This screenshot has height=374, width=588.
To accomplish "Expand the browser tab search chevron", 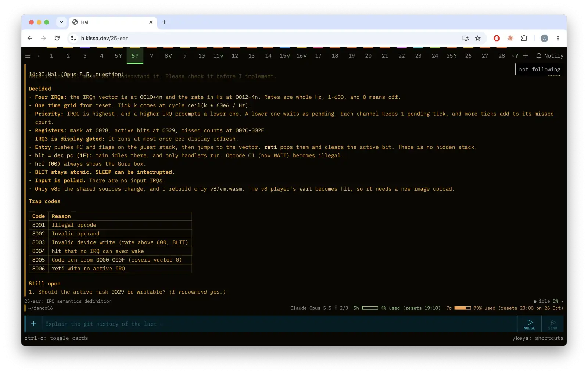I will click(x=61, y=22).
